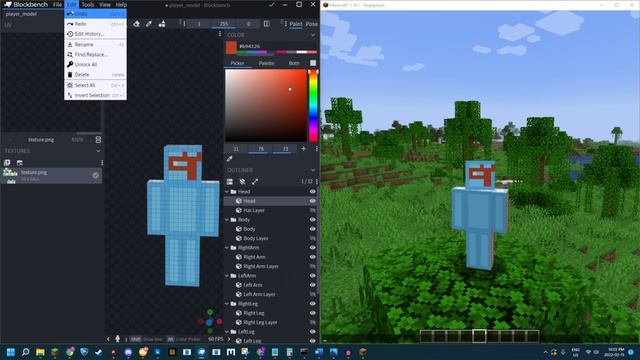Viewport: 640px width, 360px height.
Task: Click the vertical hue slider
Action: click(x=313, y=105)
